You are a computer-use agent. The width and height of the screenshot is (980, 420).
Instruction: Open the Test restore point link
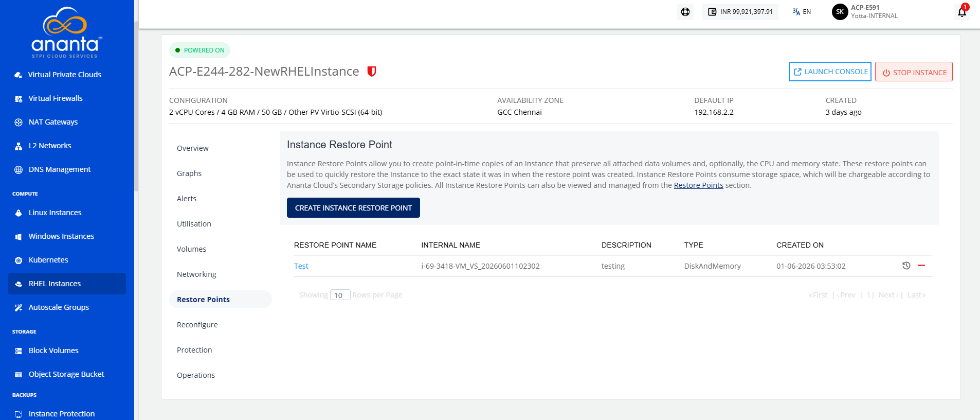click(x=301, y=266)
